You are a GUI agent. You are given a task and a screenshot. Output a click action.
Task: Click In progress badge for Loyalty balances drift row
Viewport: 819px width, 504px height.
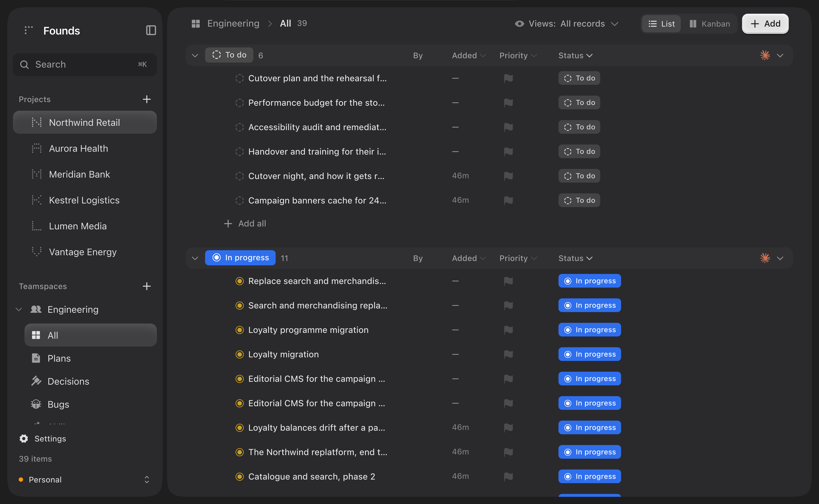[x=589, y=428]
